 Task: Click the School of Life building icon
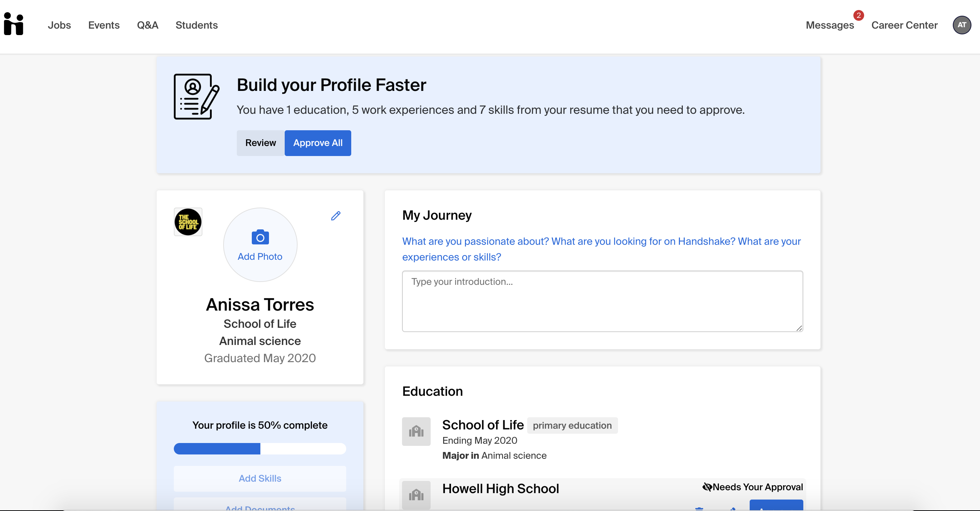416,432
